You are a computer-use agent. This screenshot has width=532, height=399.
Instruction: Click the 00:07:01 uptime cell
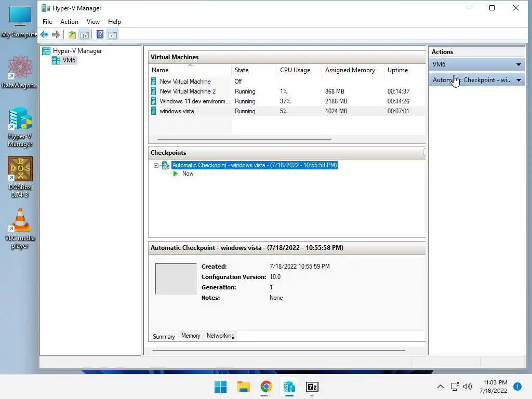(398, 111)
